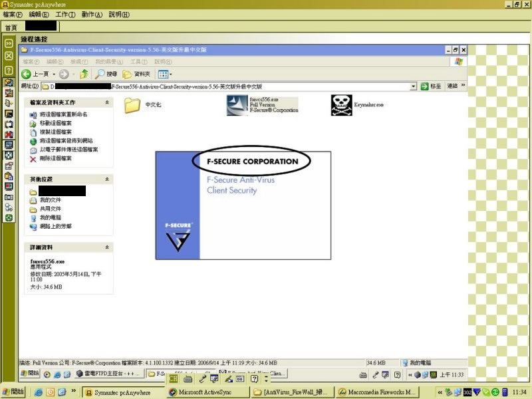Click the X icon in pcAnywhere sidebar
This screenshot has width=532, height=399.
[x=9, y=56]
